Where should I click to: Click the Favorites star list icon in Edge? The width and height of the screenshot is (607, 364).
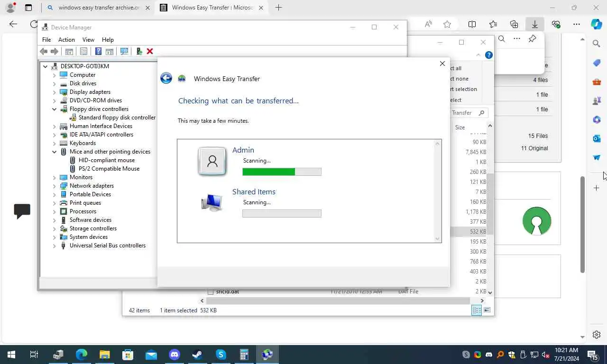(493, 24)
